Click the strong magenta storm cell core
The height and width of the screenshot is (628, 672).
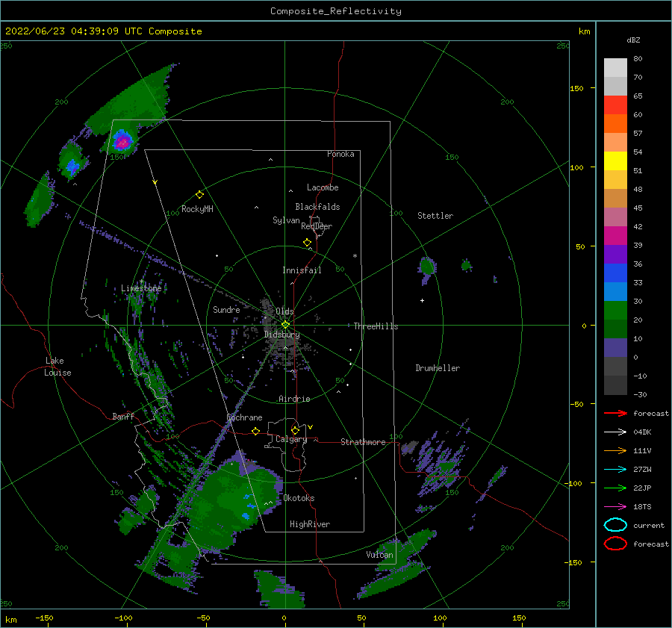(x=123, y=141)
